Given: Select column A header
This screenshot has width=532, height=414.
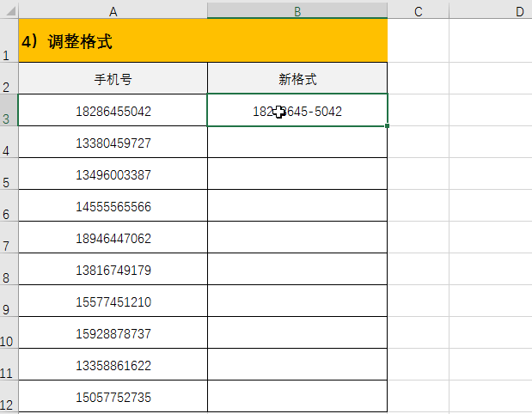Looking at the screenshot, I should (113, 11).
